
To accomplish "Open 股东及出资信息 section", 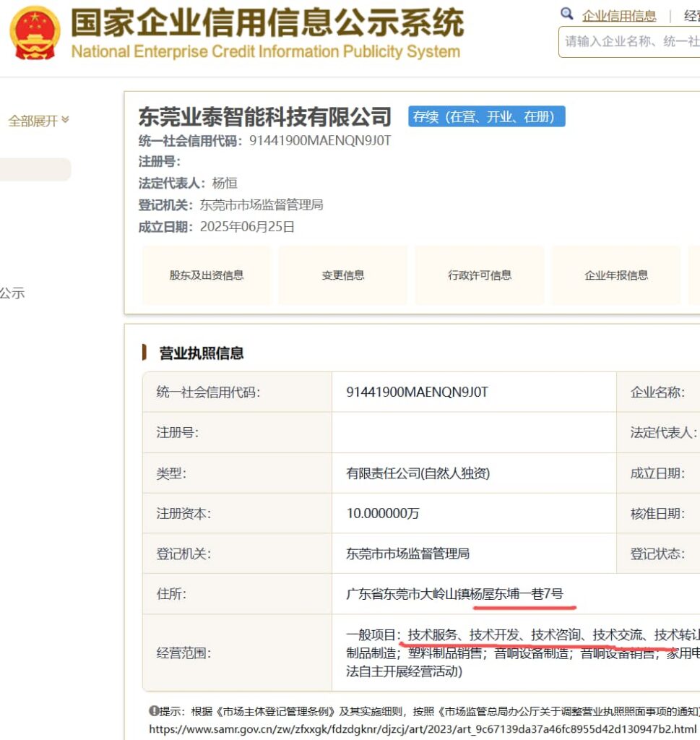I will (207, 275).
